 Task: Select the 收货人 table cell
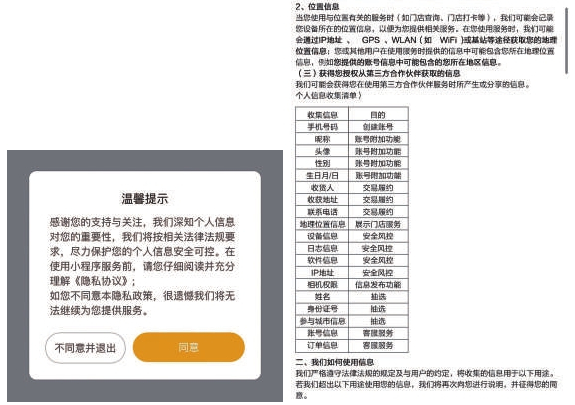322,187
